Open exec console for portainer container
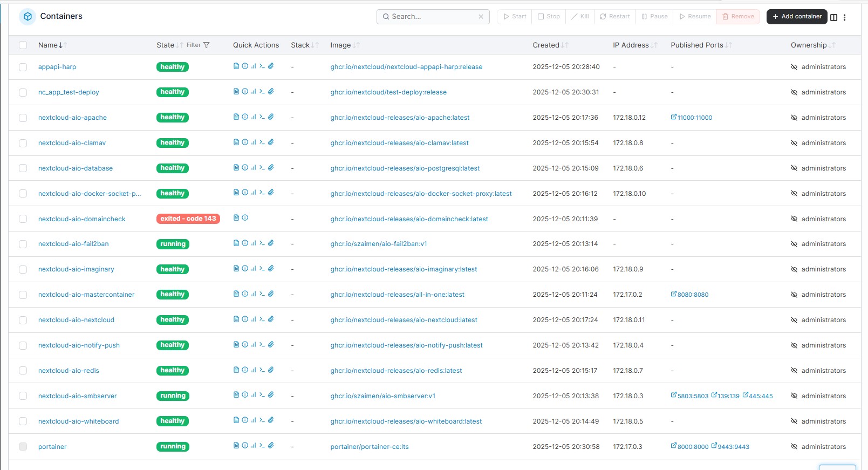868x470 pixels. (x=262, y=446)
